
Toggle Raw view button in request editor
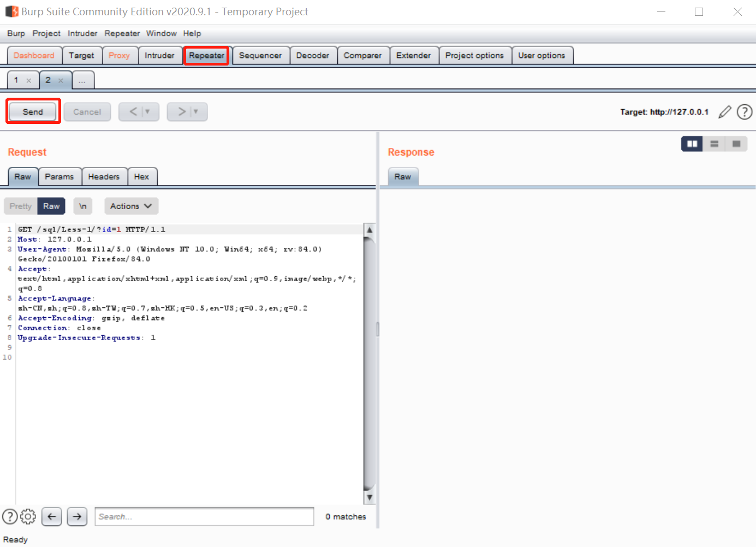51,206
